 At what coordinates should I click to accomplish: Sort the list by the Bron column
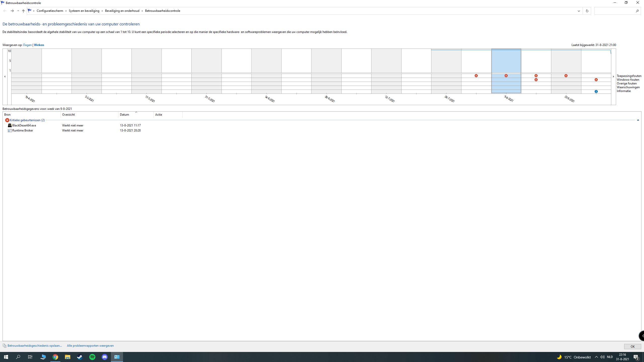32,115
